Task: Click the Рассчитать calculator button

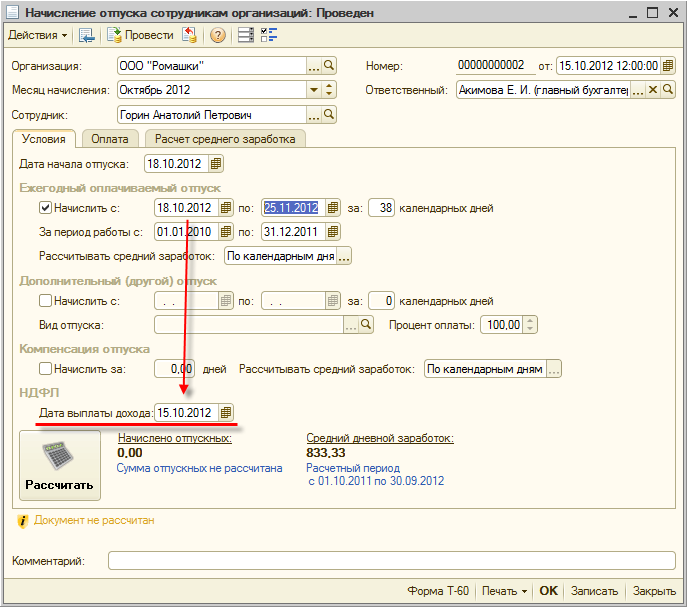Action: click(x=60, y=466)
